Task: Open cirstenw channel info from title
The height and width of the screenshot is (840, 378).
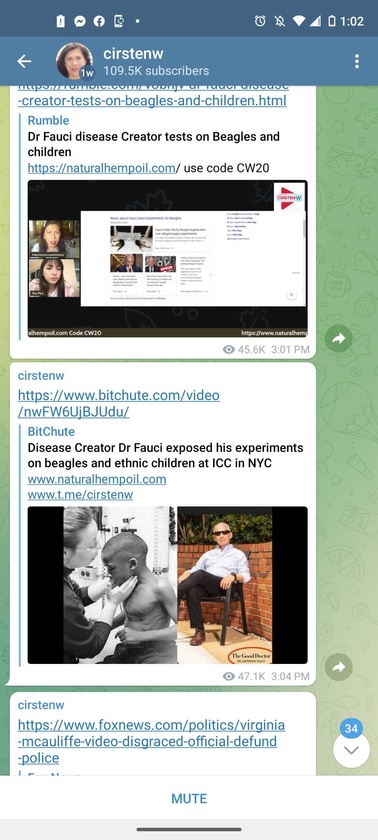Action: pos(133,54)
